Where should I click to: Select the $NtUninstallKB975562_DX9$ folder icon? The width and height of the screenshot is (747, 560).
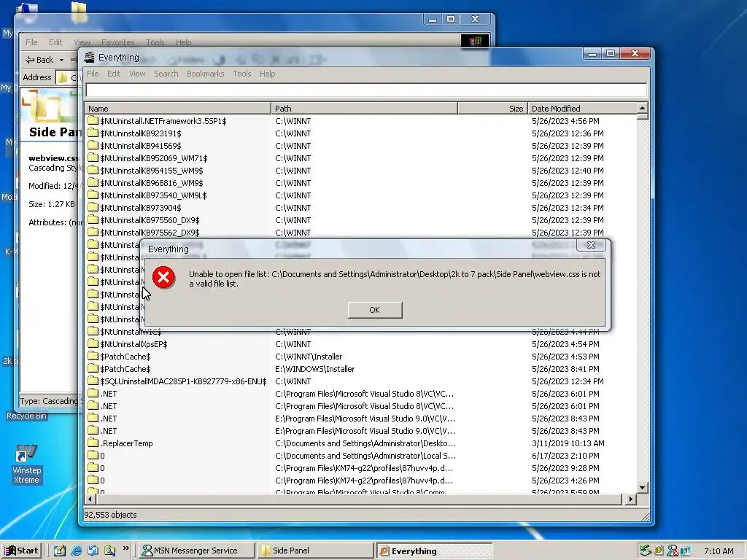[x=93, y=233]
